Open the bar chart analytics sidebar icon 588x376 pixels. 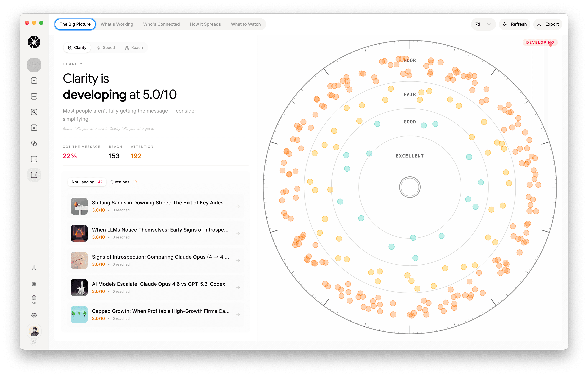pos(34,175)
